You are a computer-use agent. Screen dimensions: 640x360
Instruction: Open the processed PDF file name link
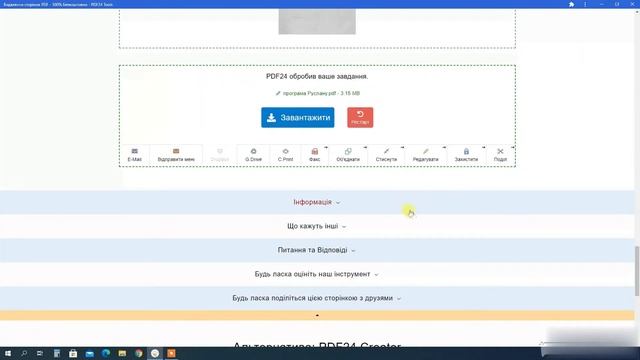tap(318, 93)
